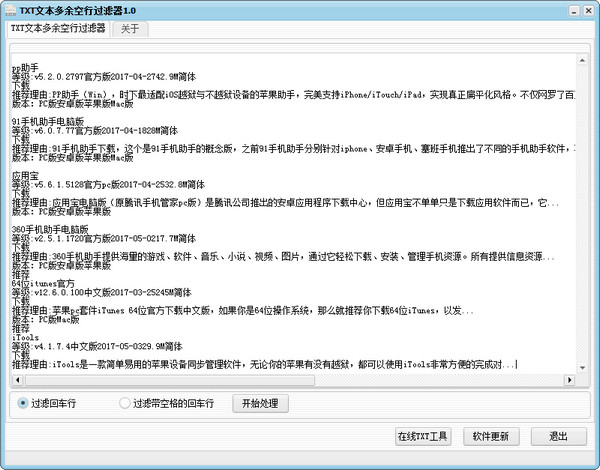
Task: Click the app icon in the title bar
Action: [10, 10]
